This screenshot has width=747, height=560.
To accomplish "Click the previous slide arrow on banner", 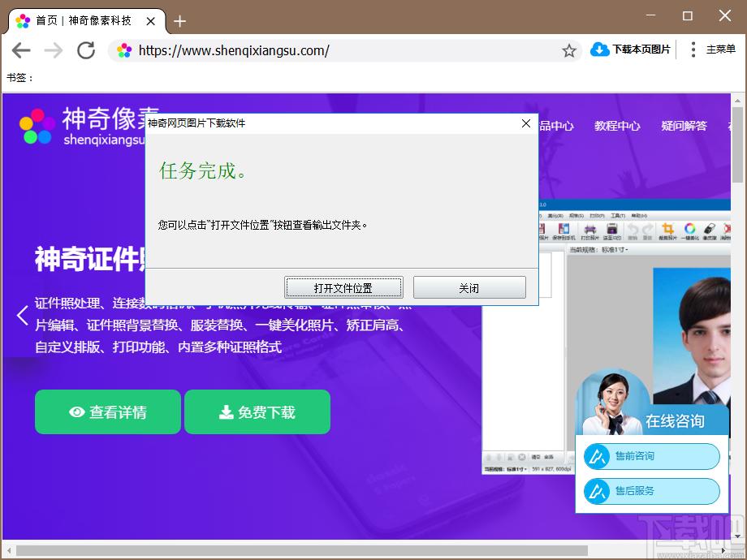I will (23, 315).
